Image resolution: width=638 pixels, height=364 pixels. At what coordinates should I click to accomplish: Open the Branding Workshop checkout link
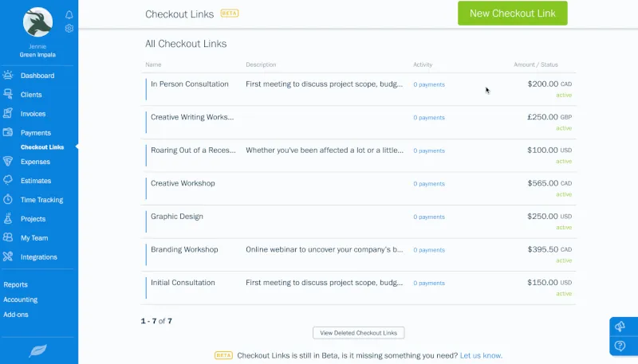184,249
